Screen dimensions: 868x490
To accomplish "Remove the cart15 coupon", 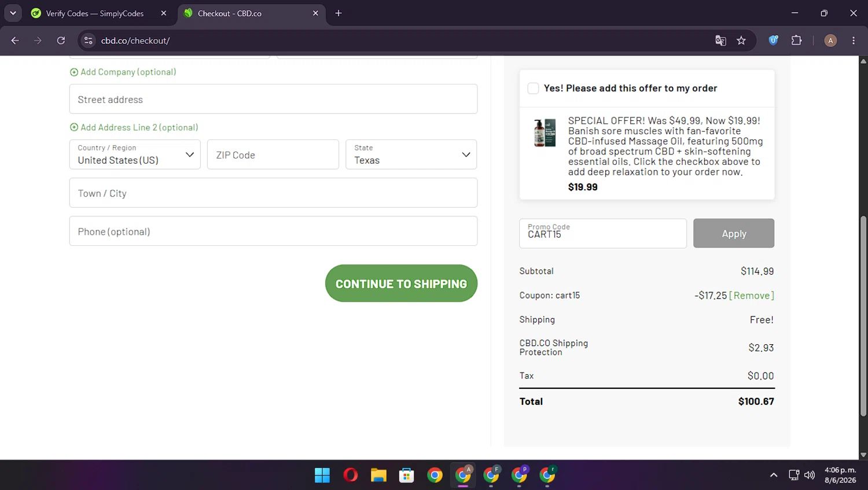I will click(752, 295).
